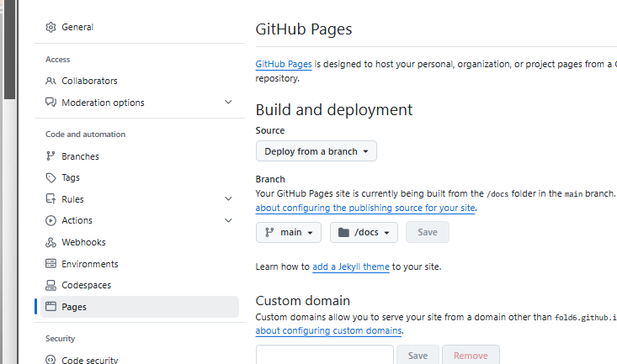Expand the Rules submenu chevron

[228, 199]
